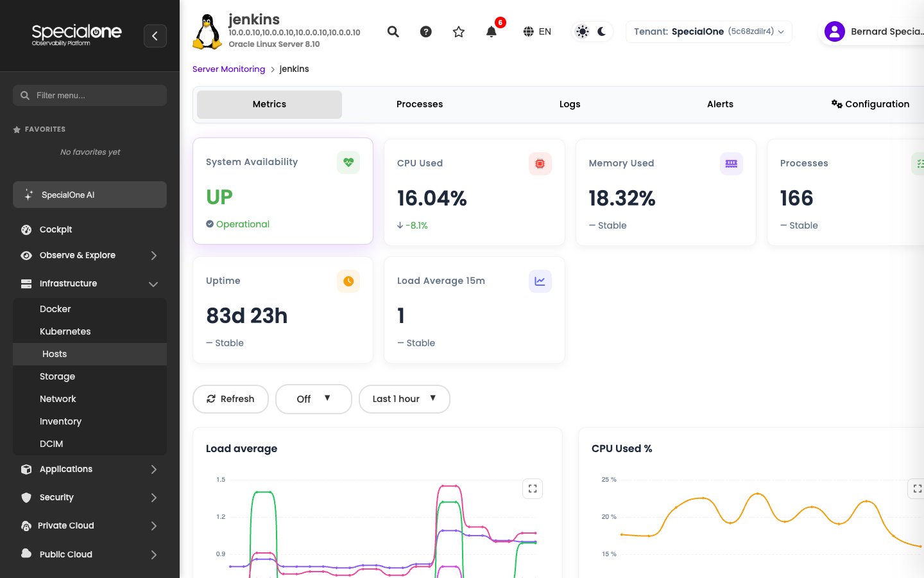Follow the Server Monitoring breadcrumb link
Screen dimensions: 924x578
tap(228, 69)
